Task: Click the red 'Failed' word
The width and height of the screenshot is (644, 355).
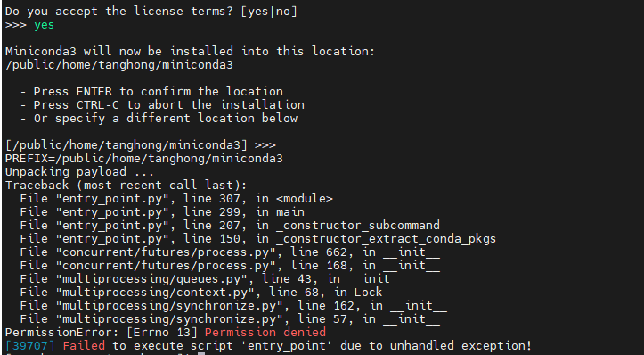Action: pos(84,345)
